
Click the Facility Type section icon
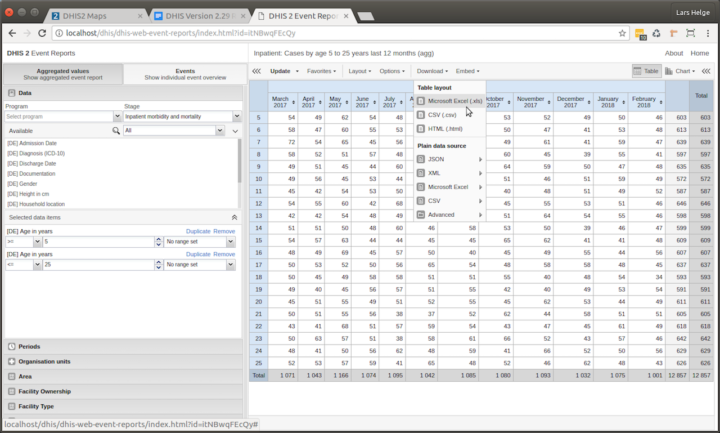pos(12,406)
